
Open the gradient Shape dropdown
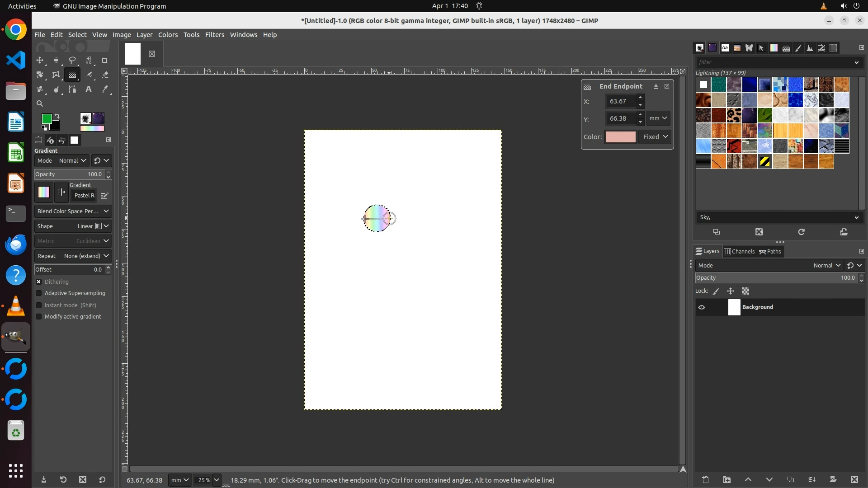[73, 226]
